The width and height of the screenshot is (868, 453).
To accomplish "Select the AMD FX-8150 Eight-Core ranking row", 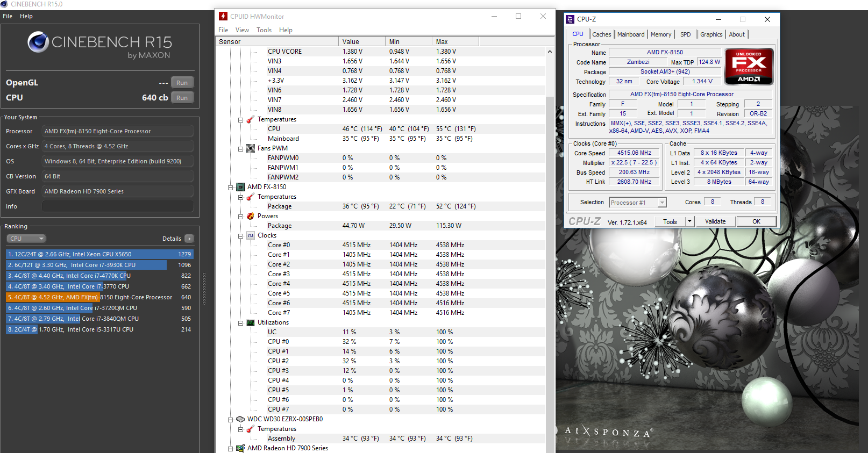I will coord(99,297).
